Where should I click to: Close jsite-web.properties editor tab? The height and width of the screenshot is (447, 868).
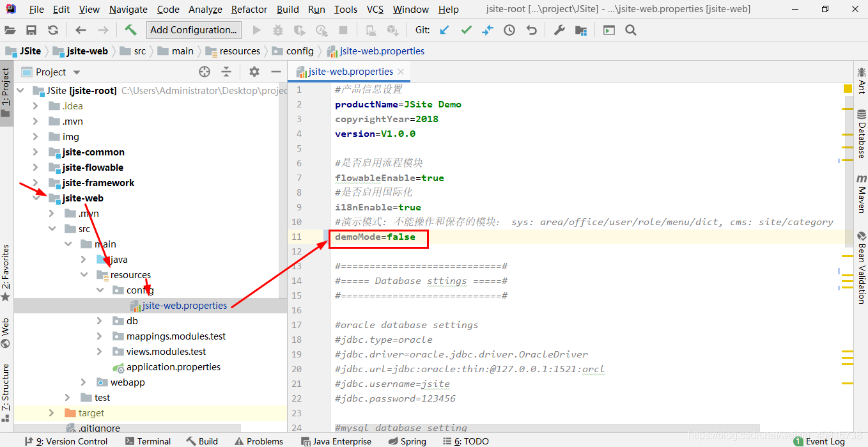(x=401, y=72)
